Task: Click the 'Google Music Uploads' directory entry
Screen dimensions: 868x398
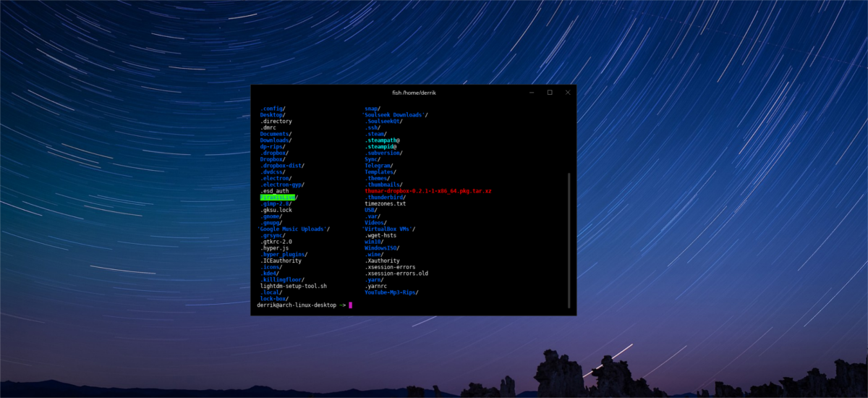Action: point(293,229)
